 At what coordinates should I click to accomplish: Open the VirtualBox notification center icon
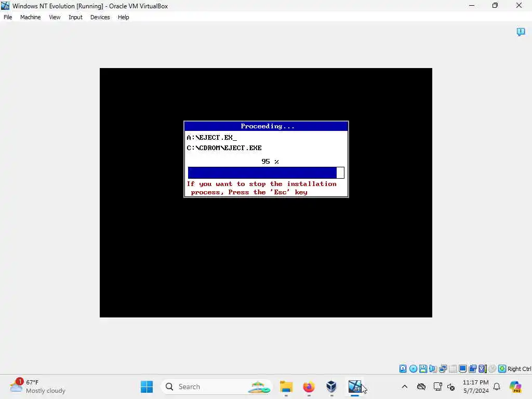[x=521, y=32]
